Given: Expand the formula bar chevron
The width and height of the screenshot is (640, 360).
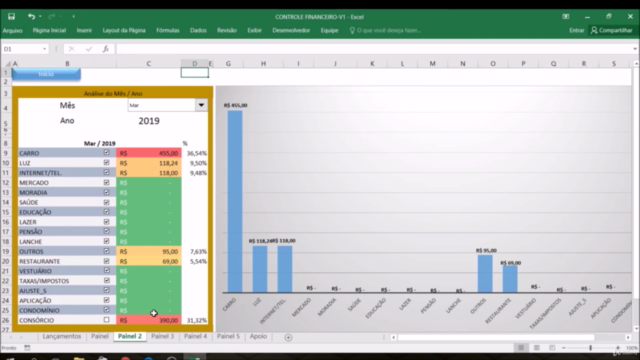Looking at the screenshot, I should point(635,49).
